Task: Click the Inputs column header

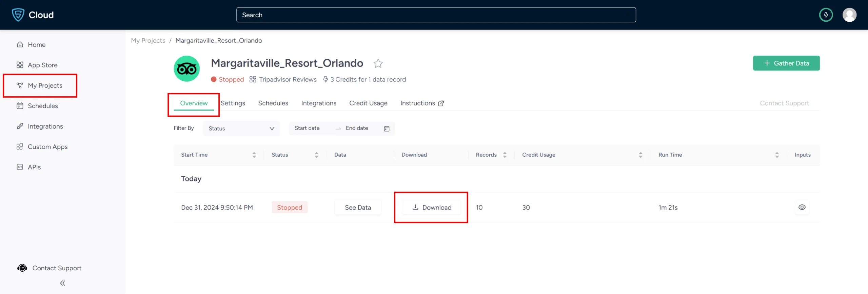Action: pyautogui.click(x=803, y=155)
